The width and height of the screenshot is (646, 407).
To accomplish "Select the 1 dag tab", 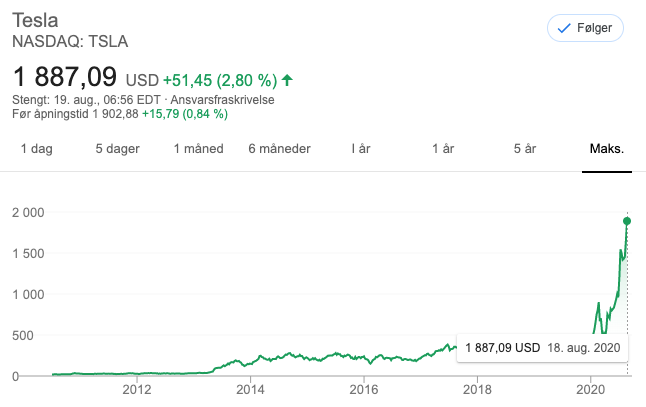I will [37, 149].
